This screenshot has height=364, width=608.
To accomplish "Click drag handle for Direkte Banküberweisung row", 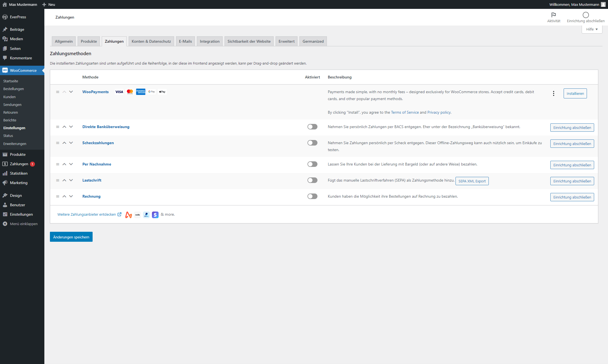I will click(x=58, y=127).
